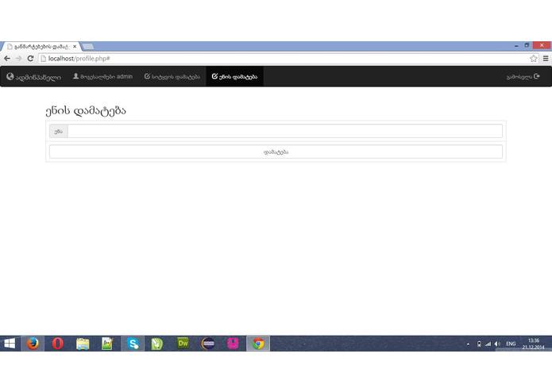Open the clock showing 13:36
This screenshot has width=552, height=392.
click(x=534, y=344)
